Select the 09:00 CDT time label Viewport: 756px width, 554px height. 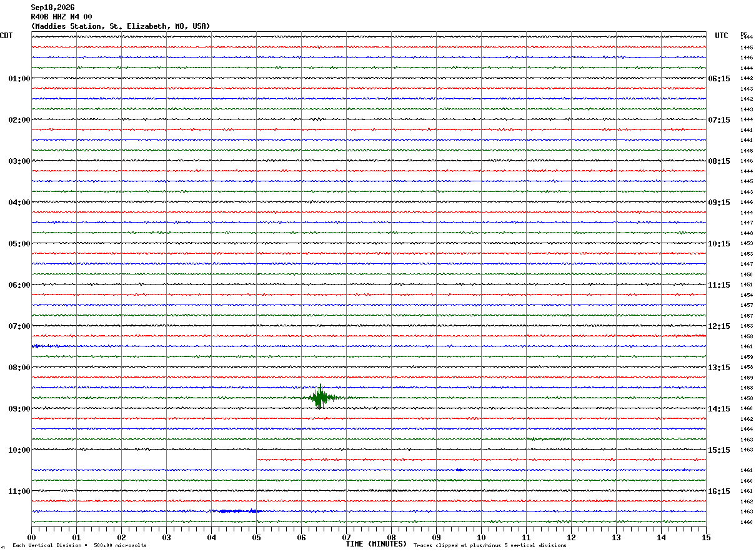point(19,409)
